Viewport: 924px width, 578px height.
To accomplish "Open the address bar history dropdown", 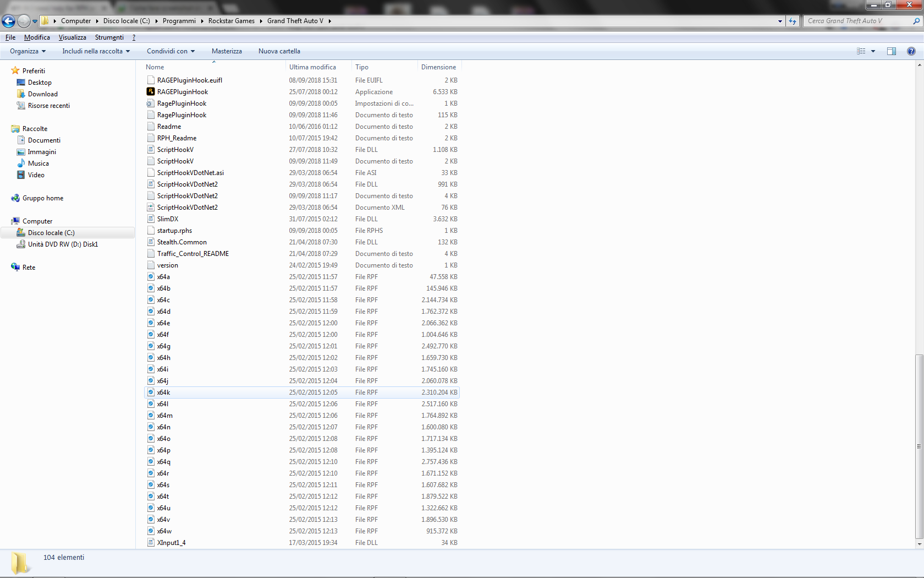I will pos(780,21).
